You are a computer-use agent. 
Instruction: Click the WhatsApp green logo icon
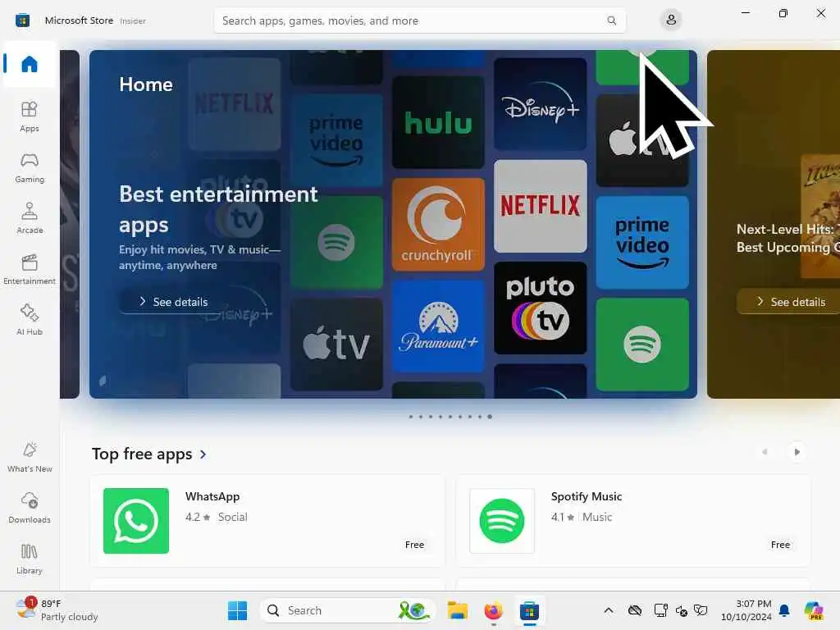(136, 521)
